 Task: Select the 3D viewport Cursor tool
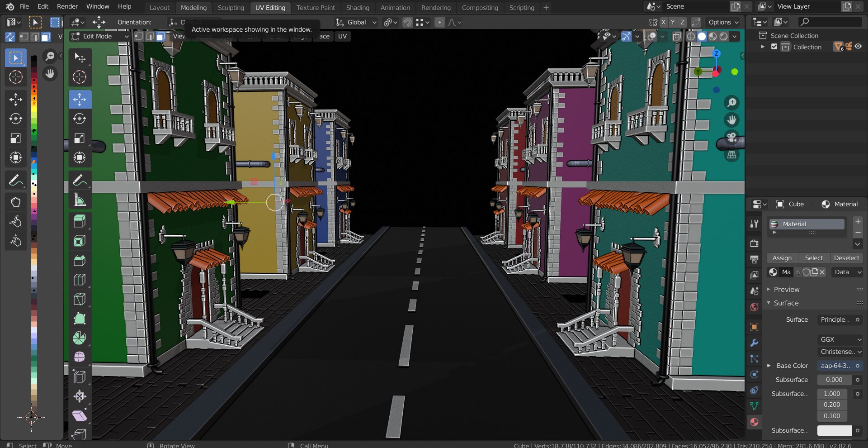[80, 77]
